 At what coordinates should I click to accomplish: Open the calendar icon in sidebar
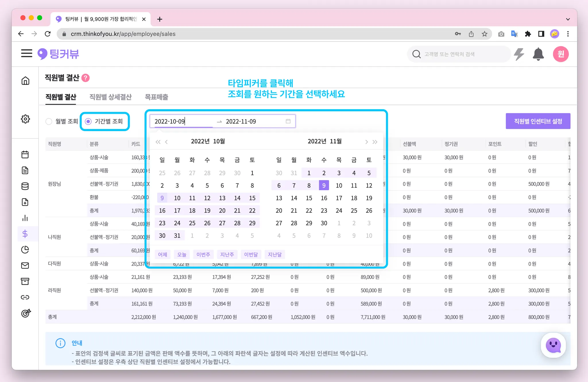pos(25,154)
